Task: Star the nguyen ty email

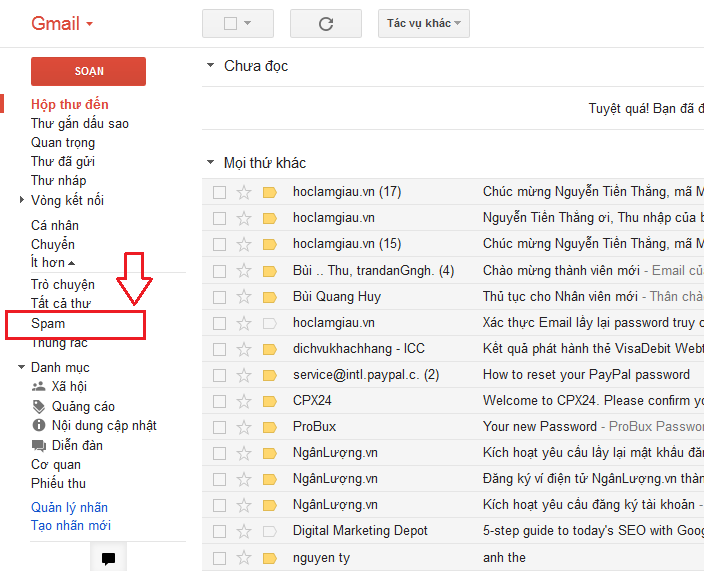Action: 244,558
